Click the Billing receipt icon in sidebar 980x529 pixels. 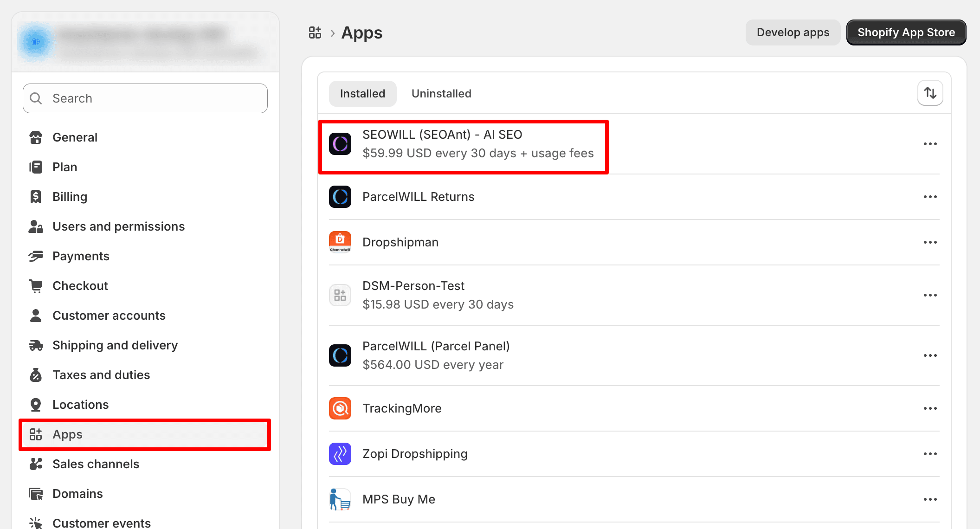tap(36, 197)
